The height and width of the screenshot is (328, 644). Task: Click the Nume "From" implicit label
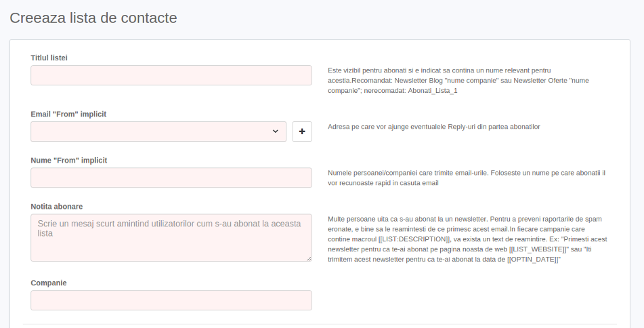point(68,160)
